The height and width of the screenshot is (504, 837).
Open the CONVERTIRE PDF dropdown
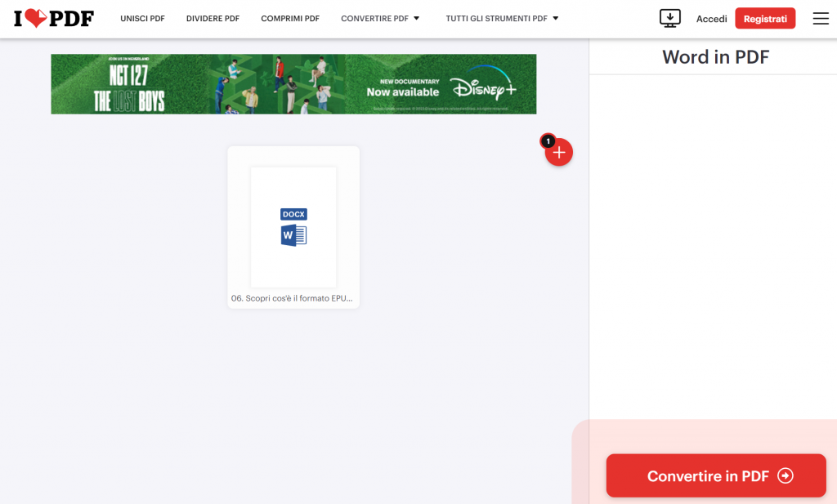(x=374, y=18)
